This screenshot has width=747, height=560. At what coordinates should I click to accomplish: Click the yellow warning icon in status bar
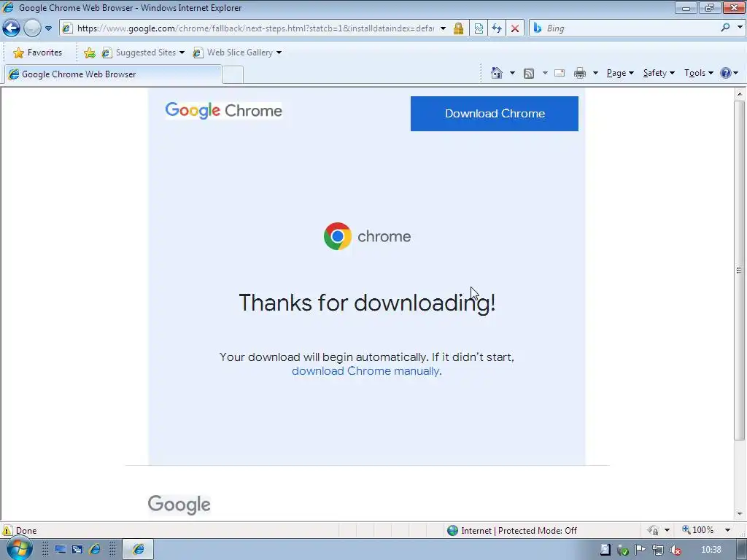click(7, 530)
